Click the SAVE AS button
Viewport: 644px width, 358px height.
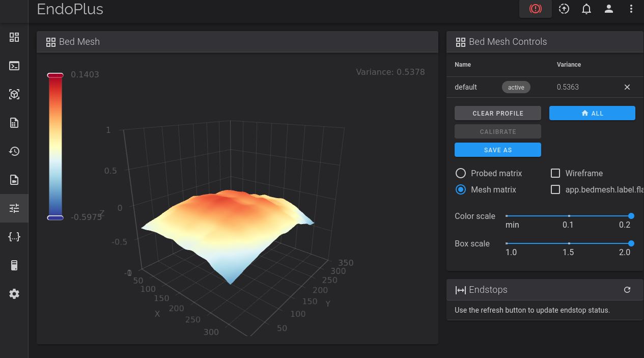(x=497, y=150)
